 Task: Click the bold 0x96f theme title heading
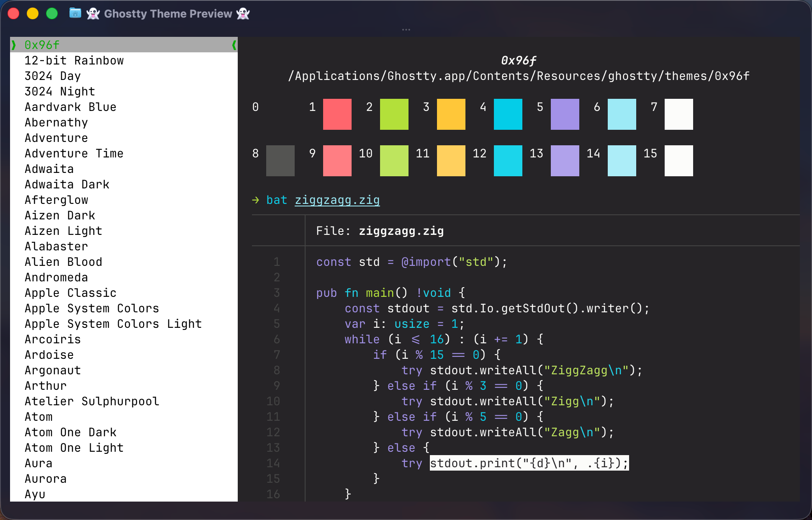519,61
